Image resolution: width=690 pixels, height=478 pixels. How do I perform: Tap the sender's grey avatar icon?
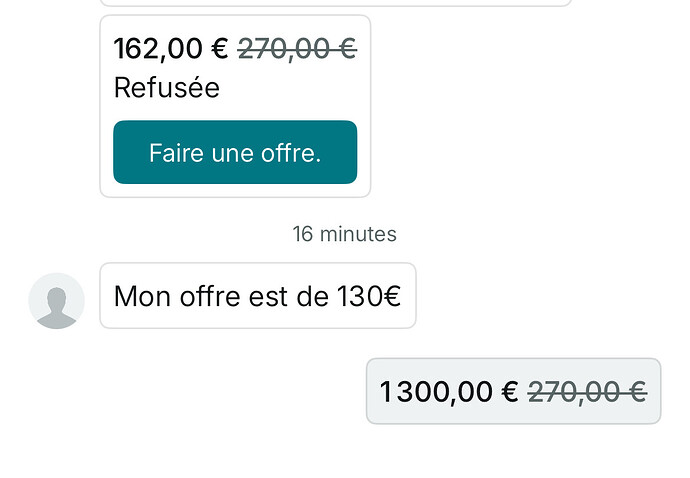click(56, 300)
